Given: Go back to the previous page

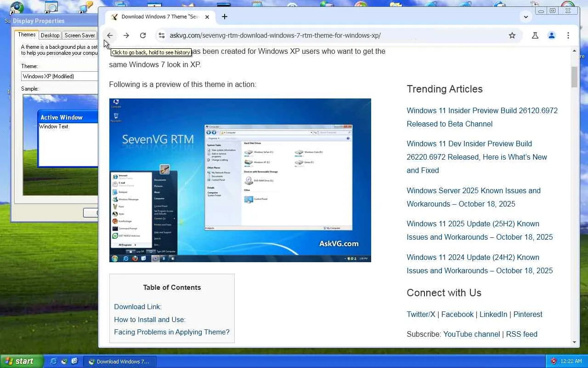Looking at the screenshot, I should tap(110, 35).
